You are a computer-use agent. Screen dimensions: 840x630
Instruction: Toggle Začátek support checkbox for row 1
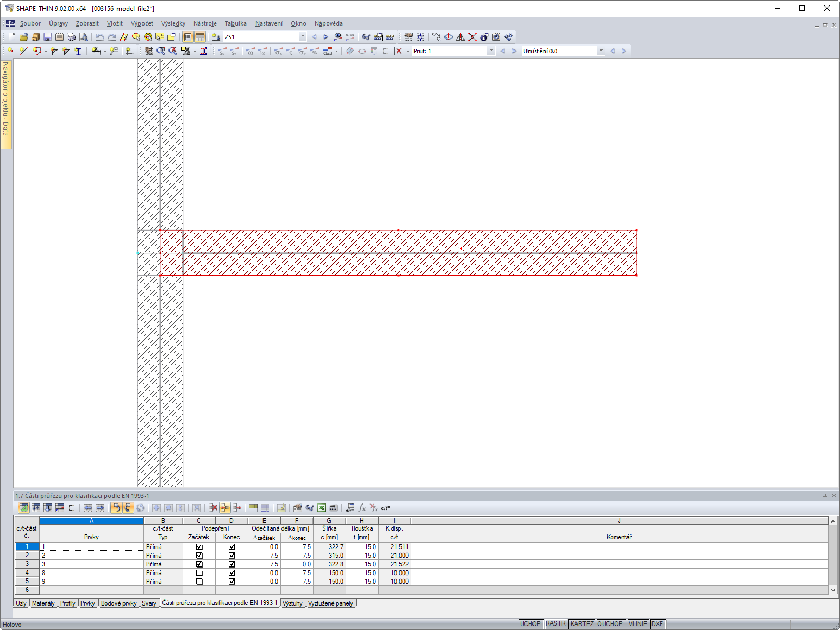(199, 547)
